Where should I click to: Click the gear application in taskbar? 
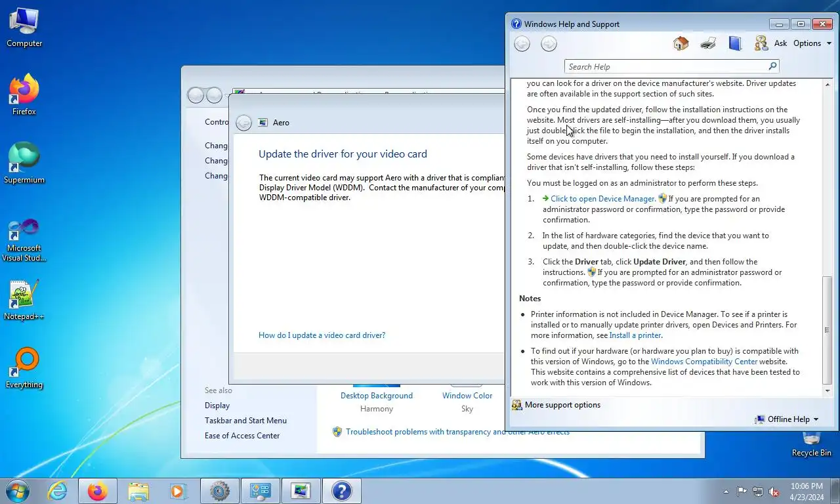[219, 491]
